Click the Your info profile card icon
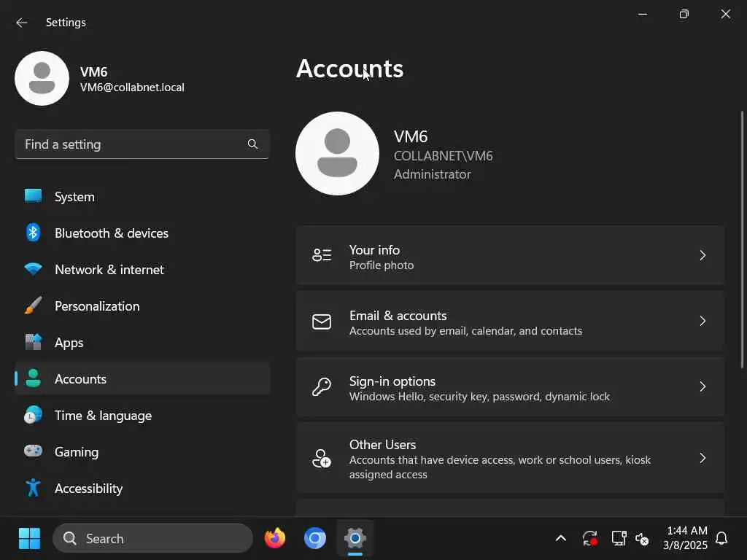This screenshot has width=747, height=560. (x=322, y=255)
